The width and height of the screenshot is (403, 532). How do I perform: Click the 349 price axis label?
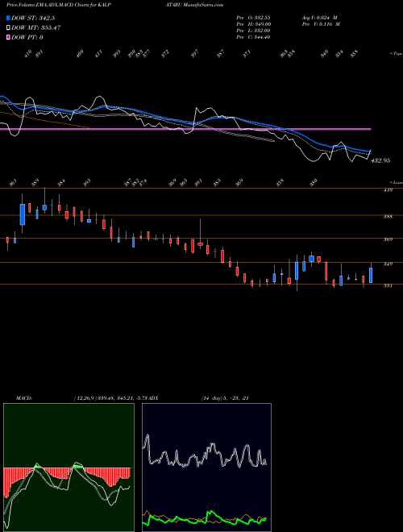point(388,264)
